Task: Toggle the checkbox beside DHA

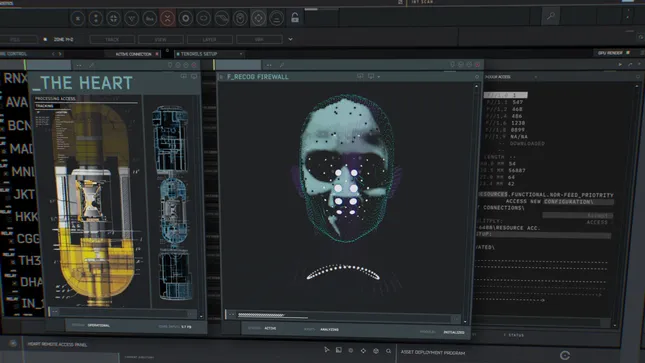Action: [14, 283]
